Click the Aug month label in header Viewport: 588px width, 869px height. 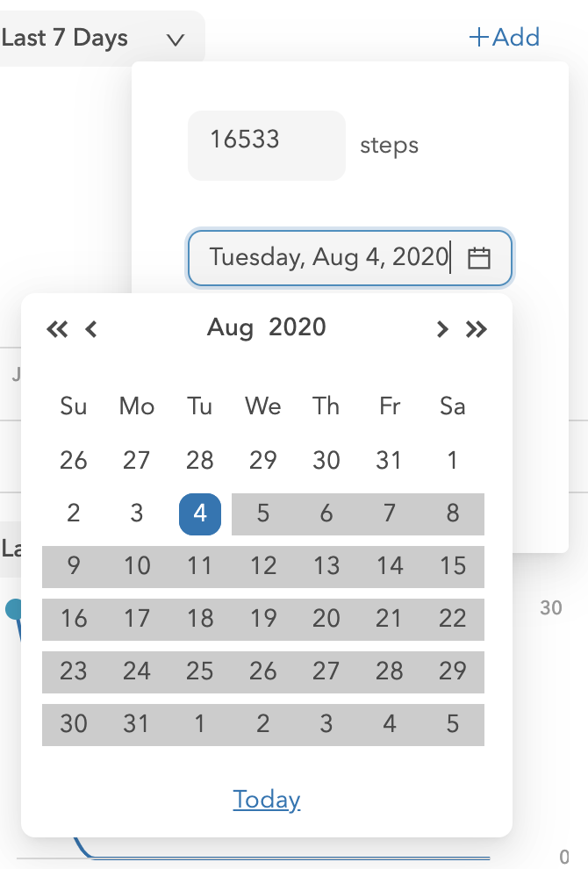[231, 327]
